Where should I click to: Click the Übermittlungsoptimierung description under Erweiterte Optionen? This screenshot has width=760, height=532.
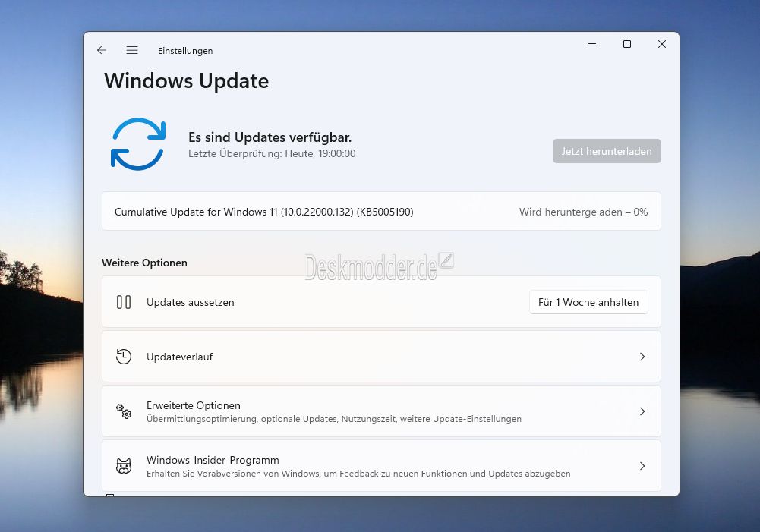(x=334, y=419)
